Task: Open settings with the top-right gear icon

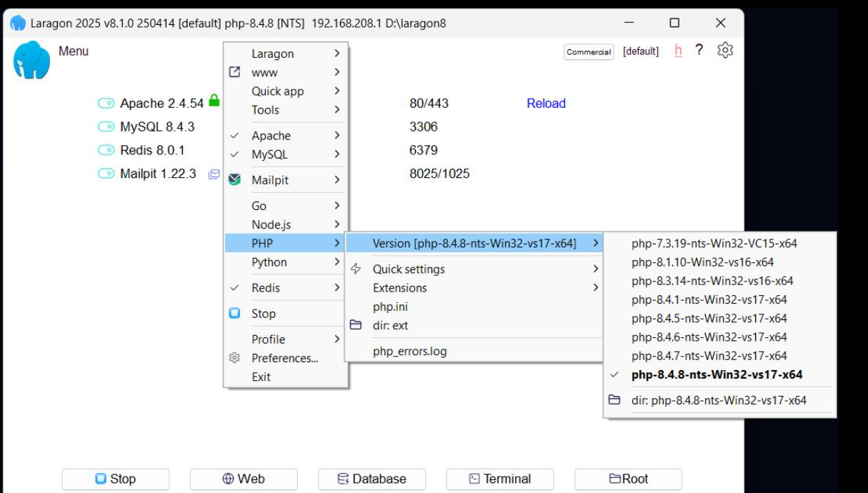Action: point(725,50)
